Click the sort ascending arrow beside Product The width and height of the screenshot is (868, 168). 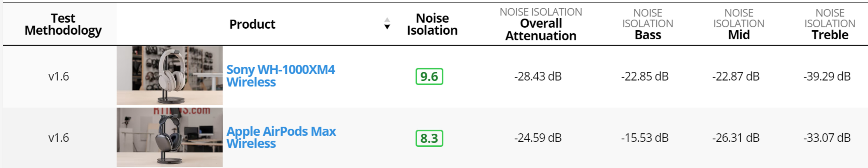tap(387, 20)
